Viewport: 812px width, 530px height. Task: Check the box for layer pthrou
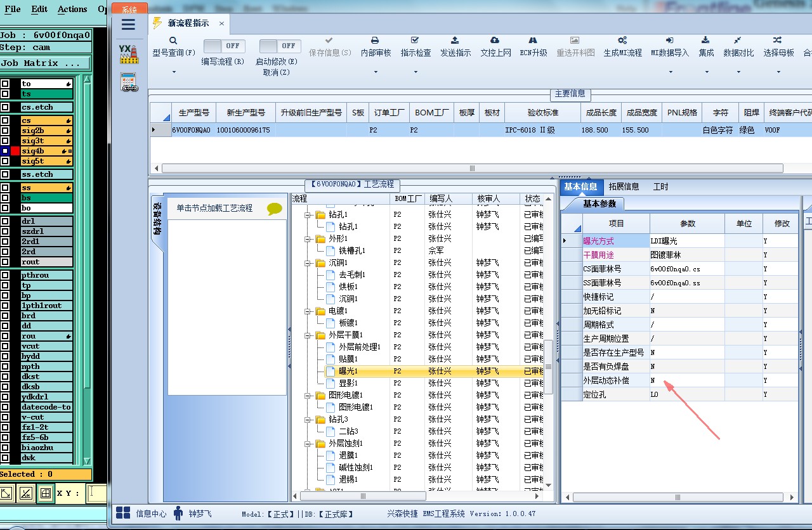[x=5, y=275]
